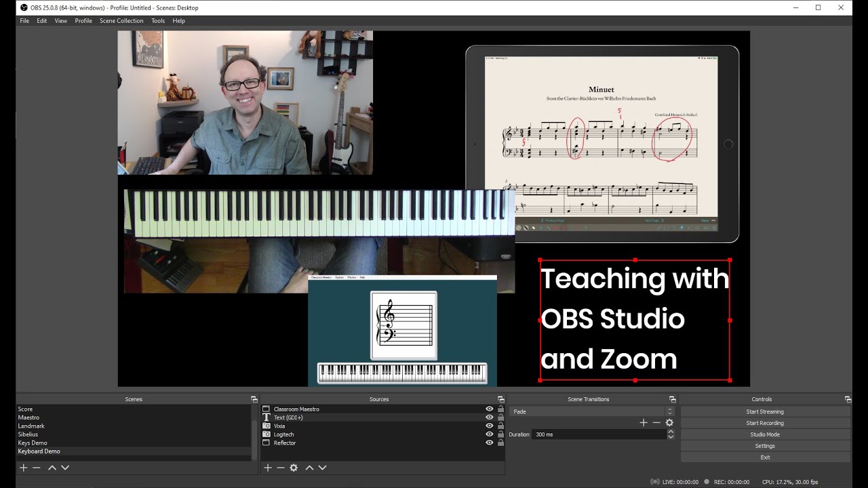This screenshot has height=488, width=868.
Task: Undock the Sources panel
Action: (x=500, y=399)
